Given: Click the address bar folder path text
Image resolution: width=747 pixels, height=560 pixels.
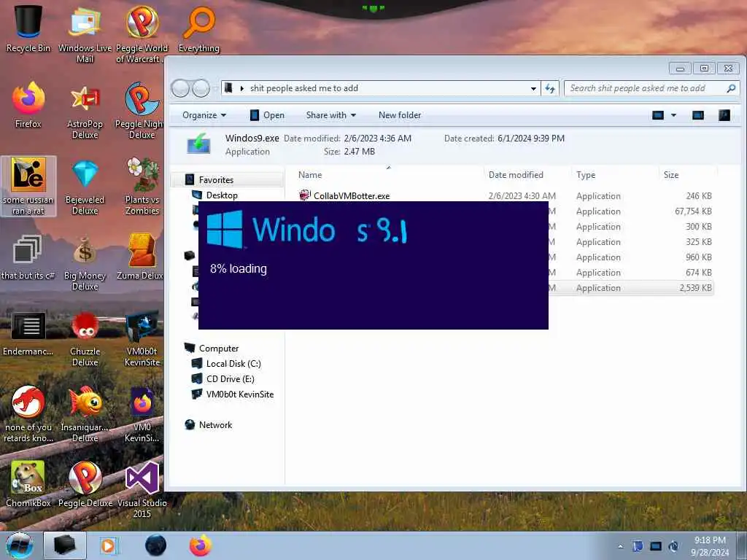Looking at the screenshot, I should pos(304,88).
